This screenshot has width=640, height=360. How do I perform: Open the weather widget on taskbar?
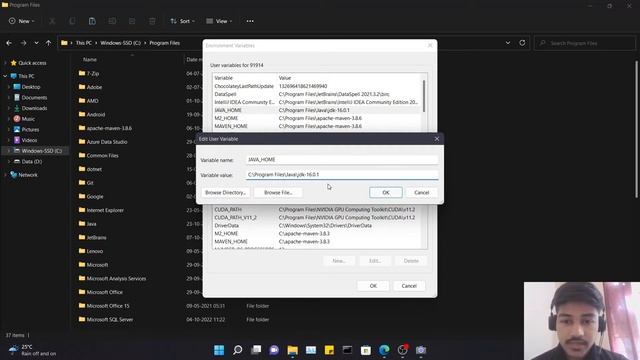(32, 350)
